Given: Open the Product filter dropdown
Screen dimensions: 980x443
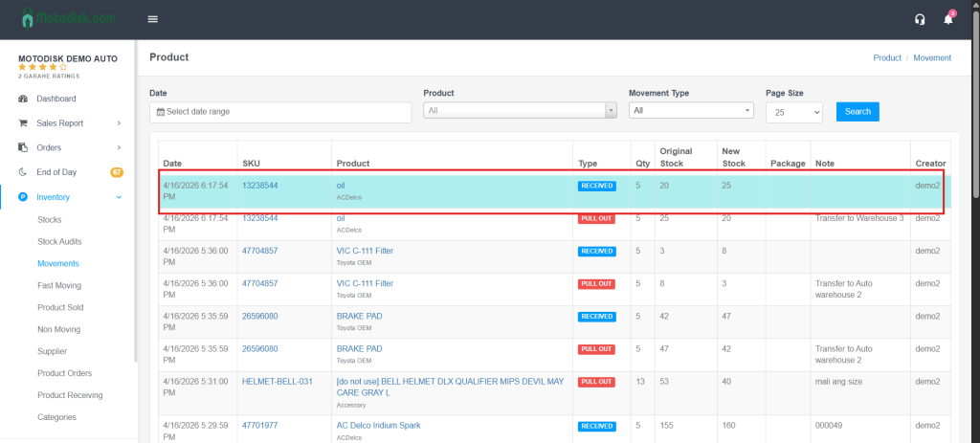Looking at the screenshot, I should point(520,111).
